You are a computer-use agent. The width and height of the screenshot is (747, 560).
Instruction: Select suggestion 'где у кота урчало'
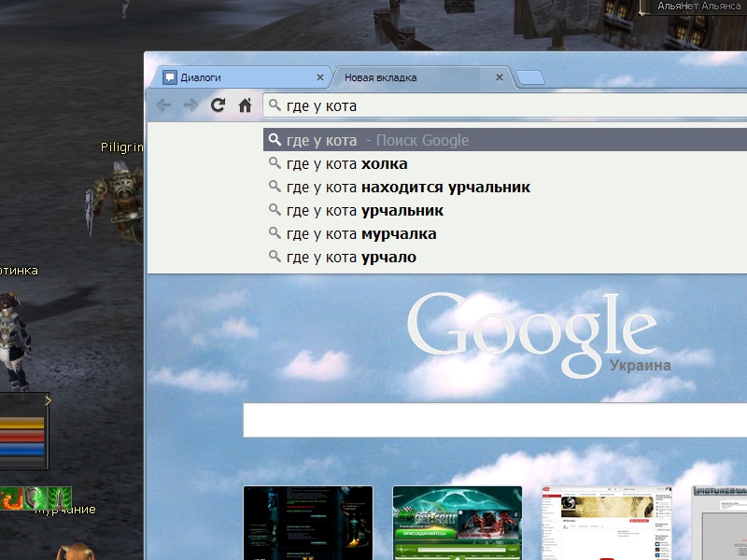tap(505, 258)
